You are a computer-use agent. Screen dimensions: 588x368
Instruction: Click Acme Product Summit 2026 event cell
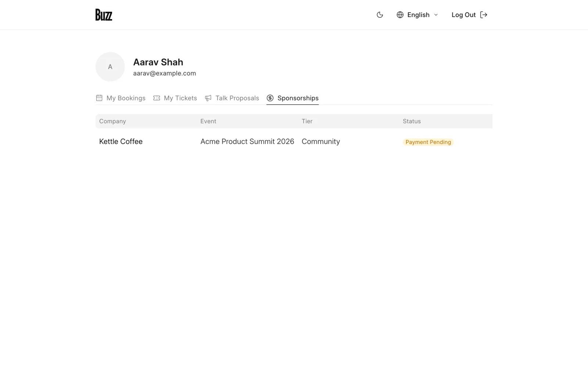pos(247,141)
